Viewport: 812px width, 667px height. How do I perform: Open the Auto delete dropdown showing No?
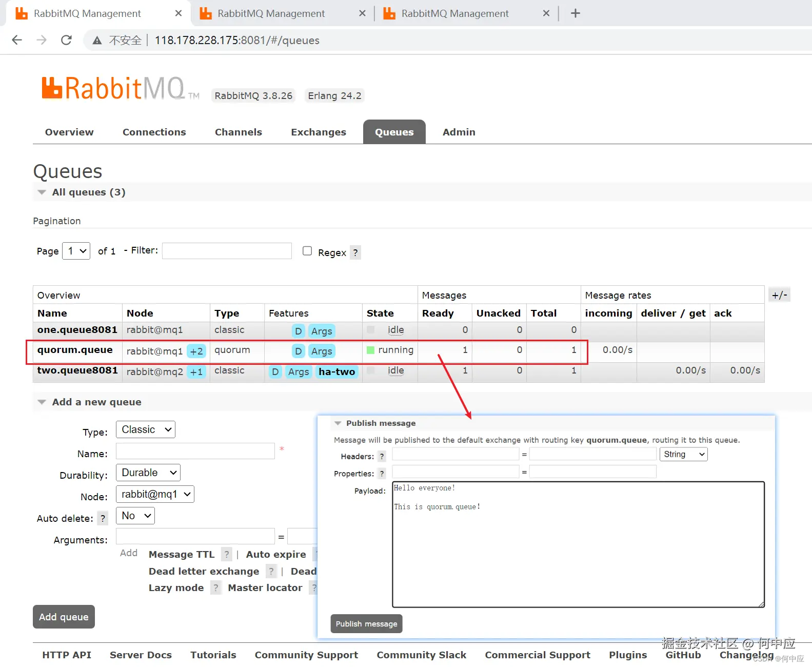pos(135,516)
